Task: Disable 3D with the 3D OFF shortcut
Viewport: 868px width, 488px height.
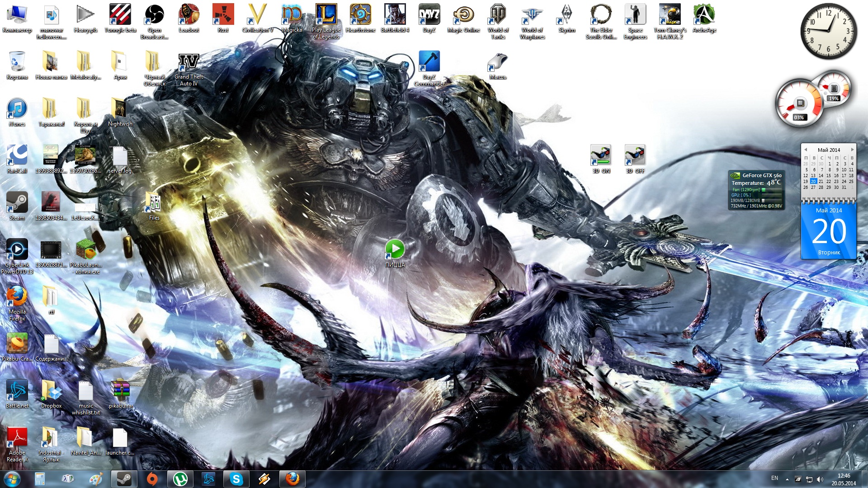Action: click(x=635, y=160)
